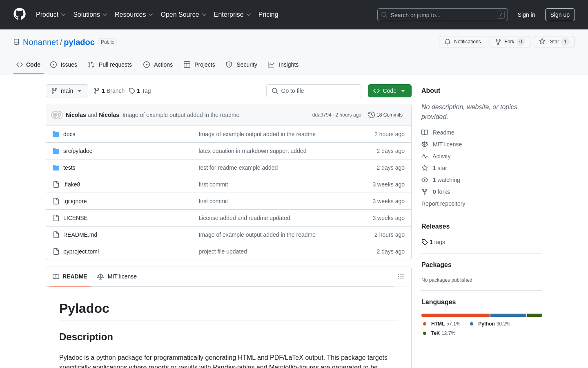The image size is (588, 368).
Task: Click the Search or jump to field
Action: point(443,15)
